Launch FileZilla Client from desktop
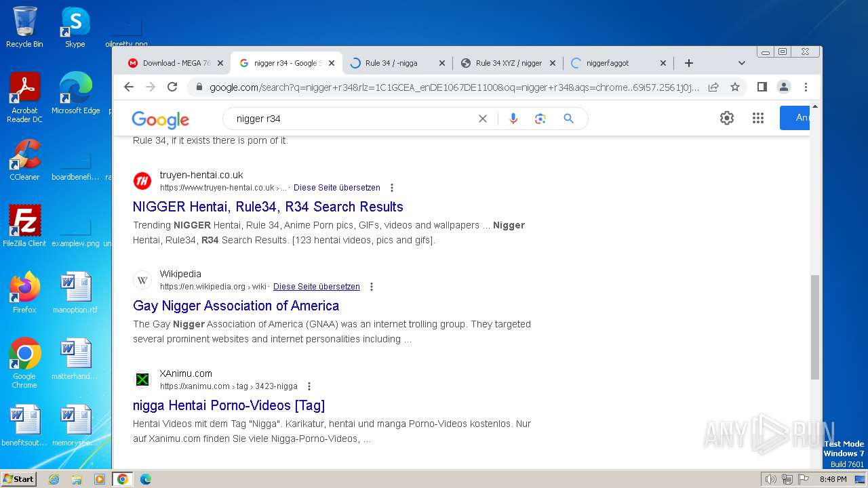This screenshot has height=488, width=868. tap(24, 226)
